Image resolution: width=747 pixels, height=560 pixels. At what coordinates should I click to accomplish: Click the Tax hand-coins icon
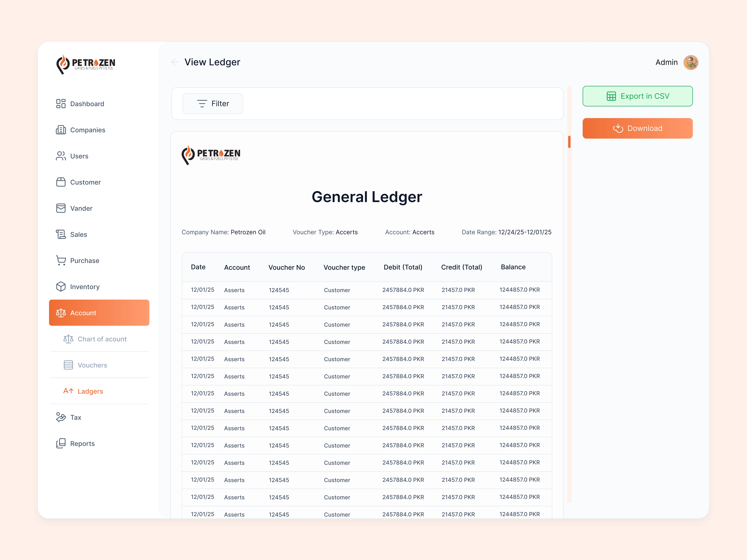point(61,417)
